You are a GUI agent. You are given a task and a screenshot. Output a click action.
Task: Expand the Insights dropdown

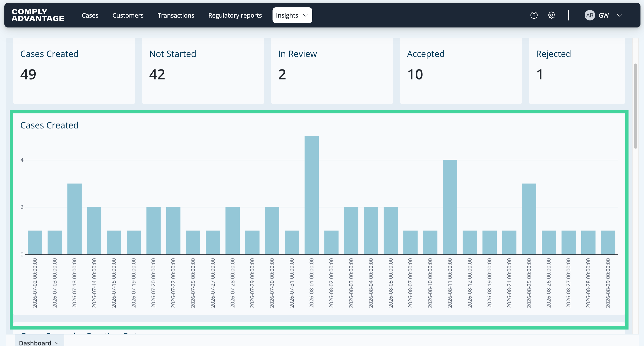(x=292, y=15)
